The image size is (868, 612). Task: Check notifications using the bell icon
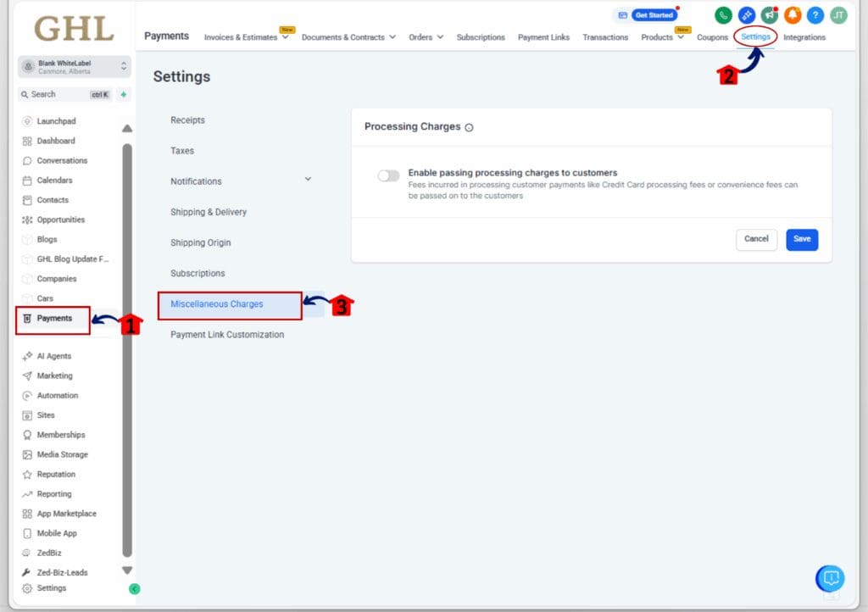pyautogui.click(x=793, y=14)
